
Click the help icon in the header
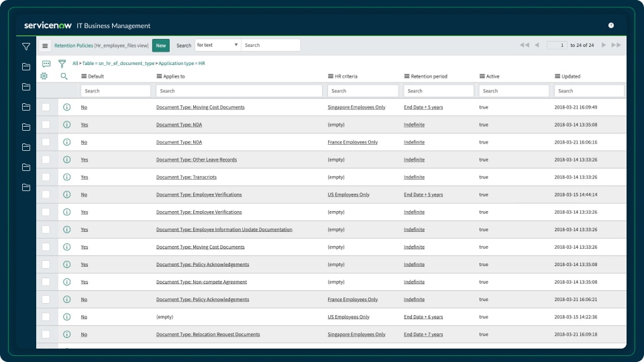[610, 25]
